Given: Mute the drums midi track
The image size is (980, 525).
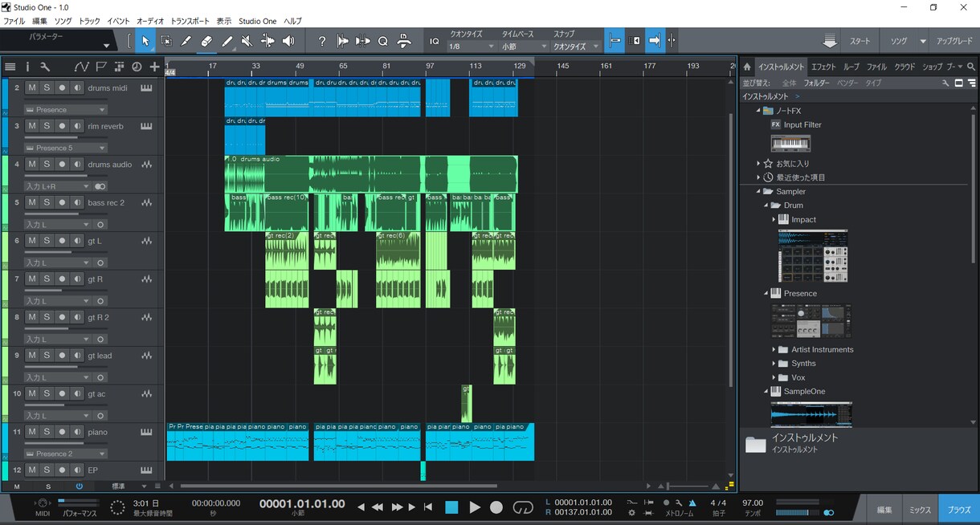Looking at the screenshot, I should pyautogui.click(x=32, y=87).
